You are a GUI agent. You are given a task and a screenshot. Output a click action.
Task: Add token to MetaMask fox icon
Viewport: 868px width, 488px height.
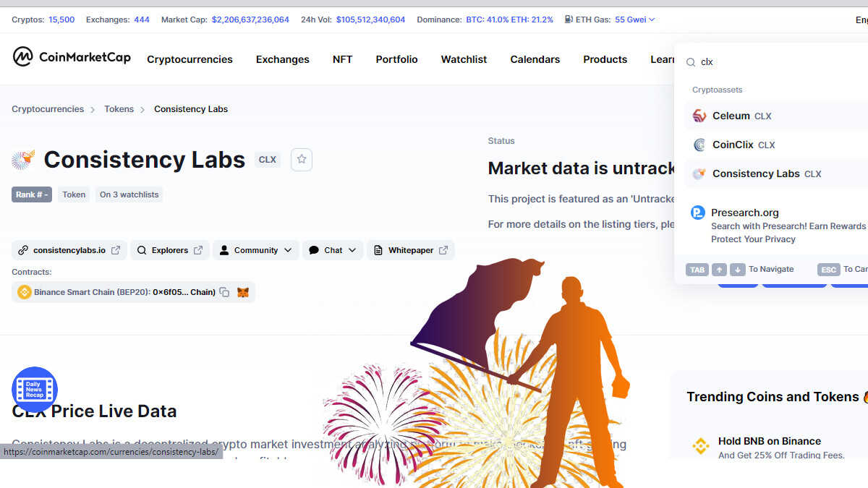click(x=244, y=292)
